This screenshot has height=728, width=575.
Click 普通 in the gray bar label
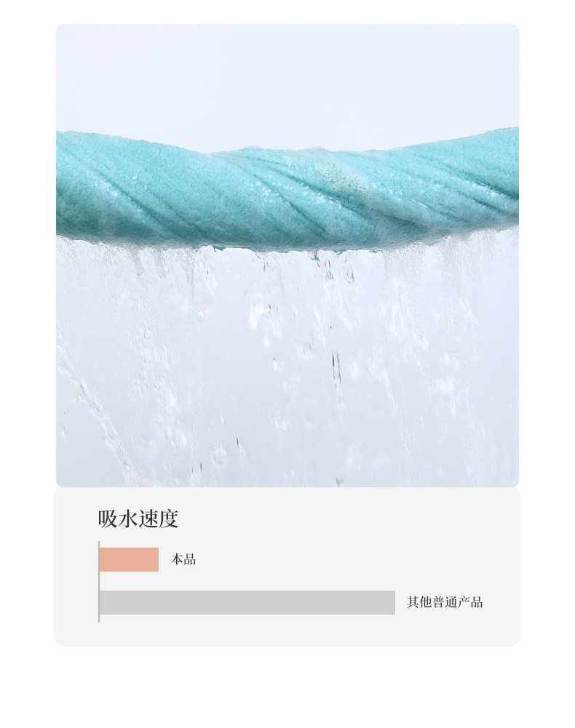445,602
